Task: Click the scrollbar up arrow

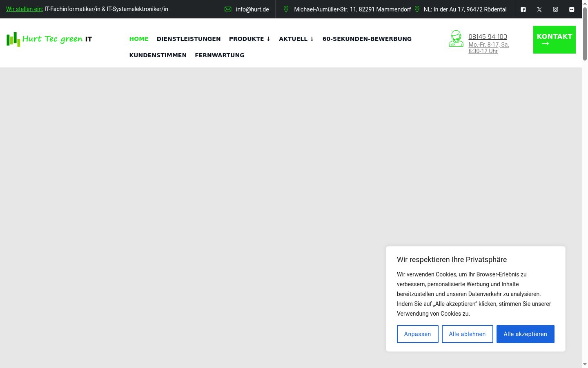Action: [x=585, y=3]
